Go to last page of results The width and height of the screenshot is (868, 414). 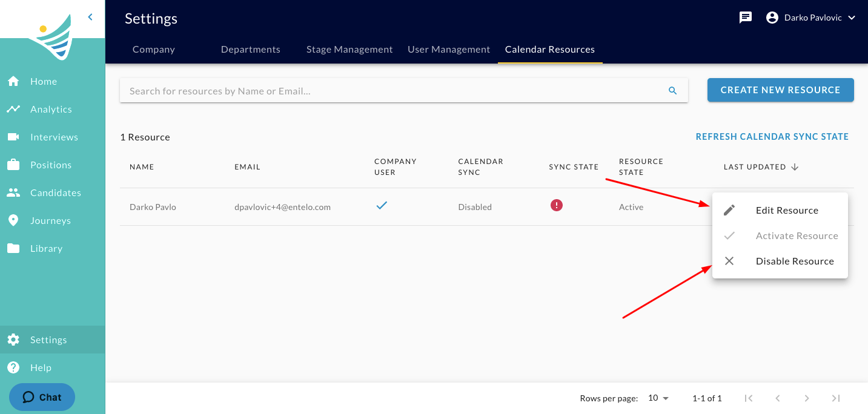tap(836, 398)
